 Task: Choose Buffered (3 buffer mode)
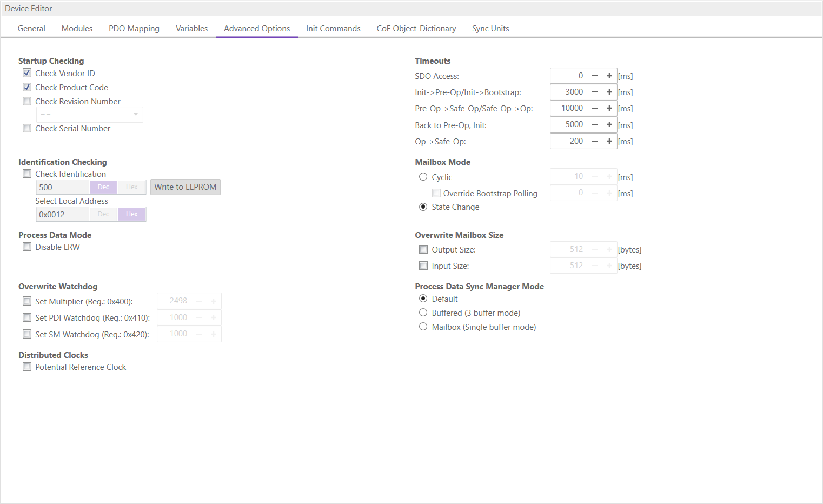pyautogui.click(x=423, y=313)
